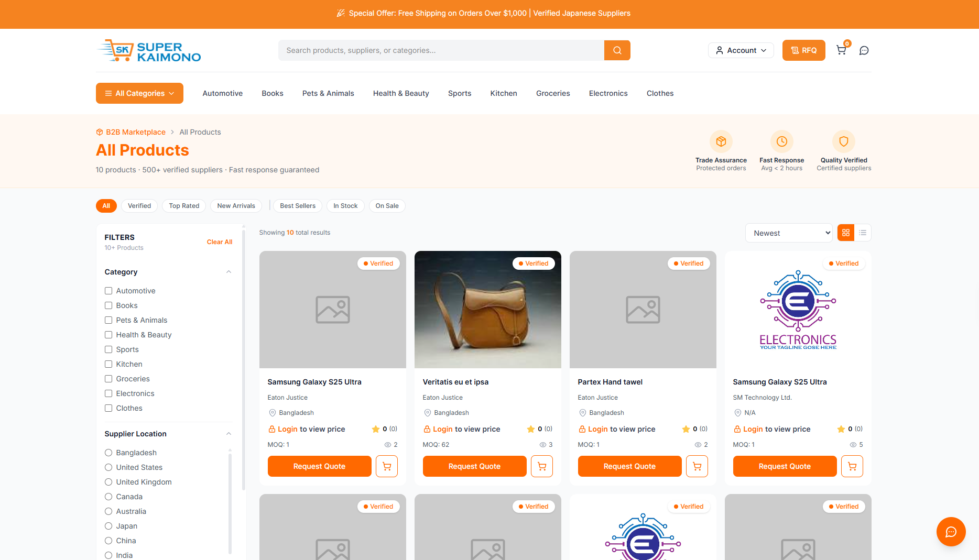Request Quote for Partex Hand tawel
This screenshot has height=560, width=979.
pos(629,466)
